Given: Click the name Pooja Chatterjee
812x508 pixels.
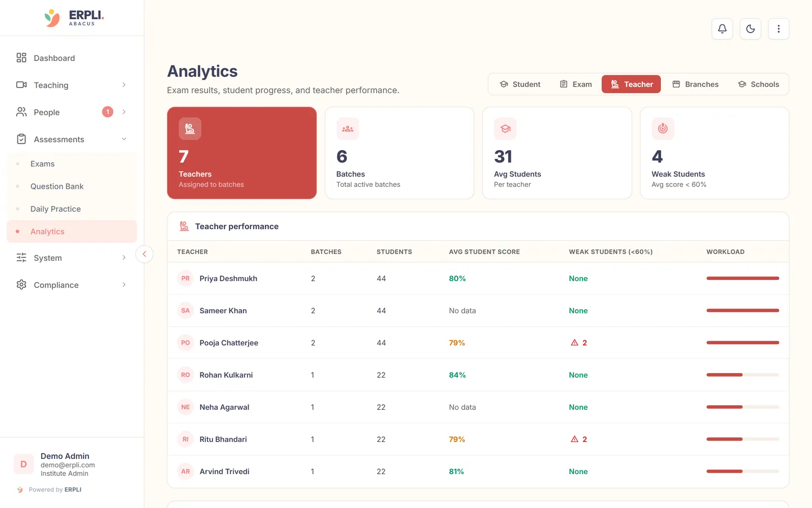Looking at the screenshot, I should 229,343.
